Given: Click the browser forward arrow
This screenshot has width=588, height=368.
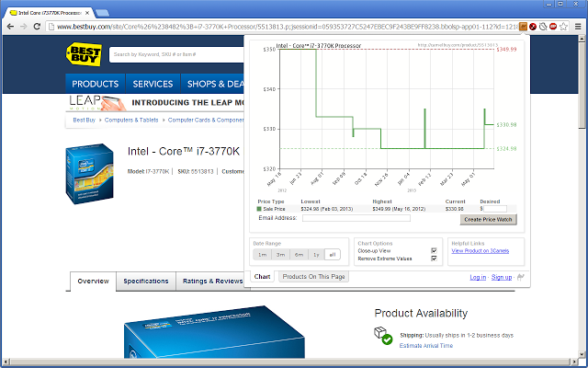Looking at the screenshot, I should pyautogui.click(x=23, y=27).
